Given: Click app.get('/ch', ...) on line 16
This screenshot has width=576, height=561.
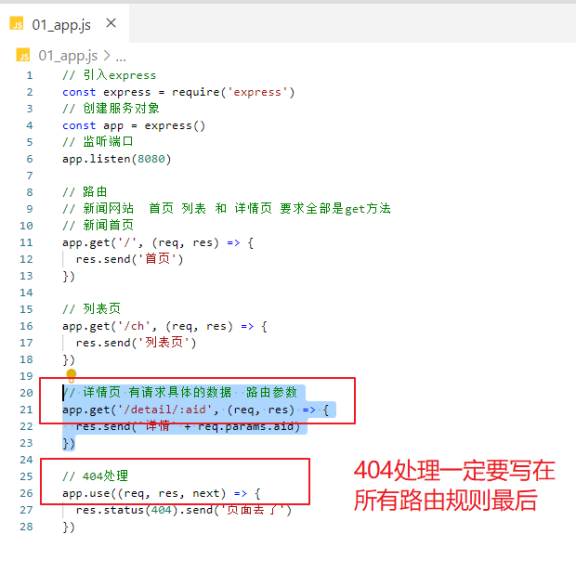Looking at the screenshot, I should pyautogui.click(x=165, y=326).
